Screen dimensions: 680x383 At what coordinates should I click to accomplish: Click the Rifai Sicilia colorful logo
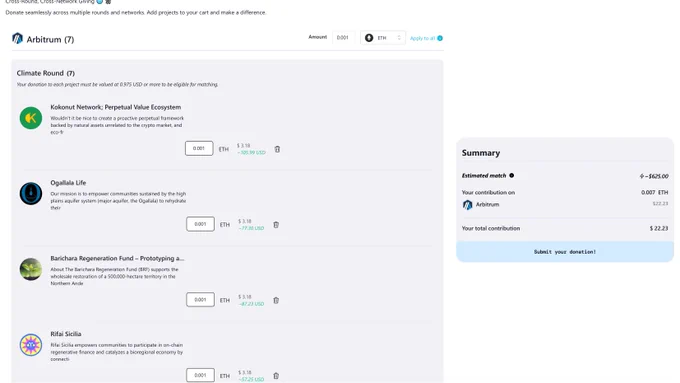click(x=31, y=345)
